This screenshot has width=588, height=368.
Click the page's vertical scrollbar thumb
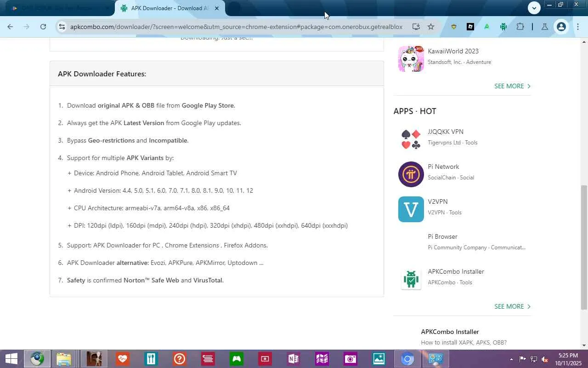coord(584,247)
